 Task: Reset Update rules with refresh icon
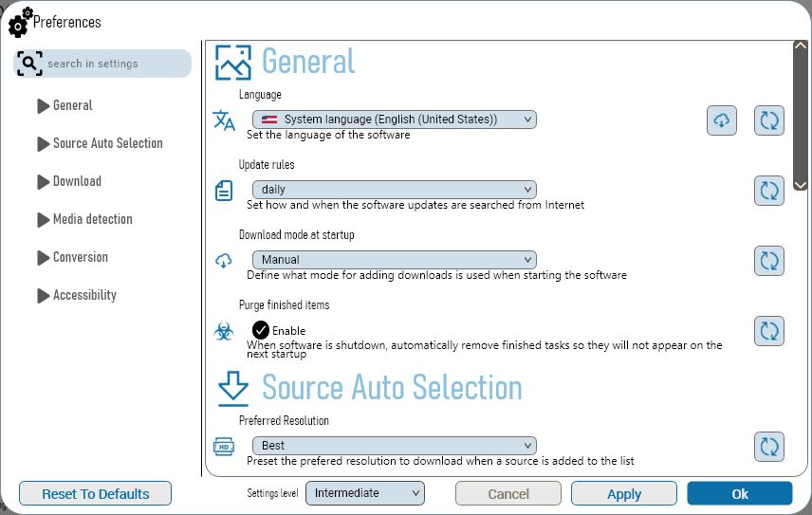[769, 191]
